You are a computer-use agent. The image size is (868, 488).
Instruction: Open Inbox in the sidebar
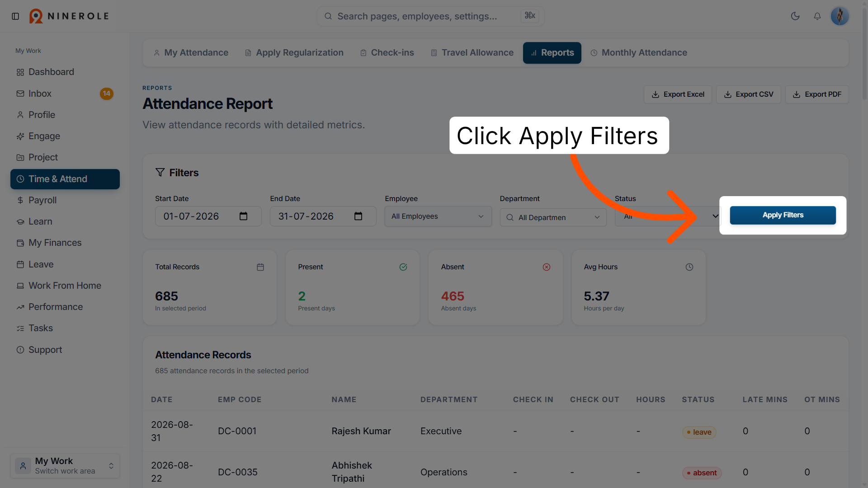(65, 94)
